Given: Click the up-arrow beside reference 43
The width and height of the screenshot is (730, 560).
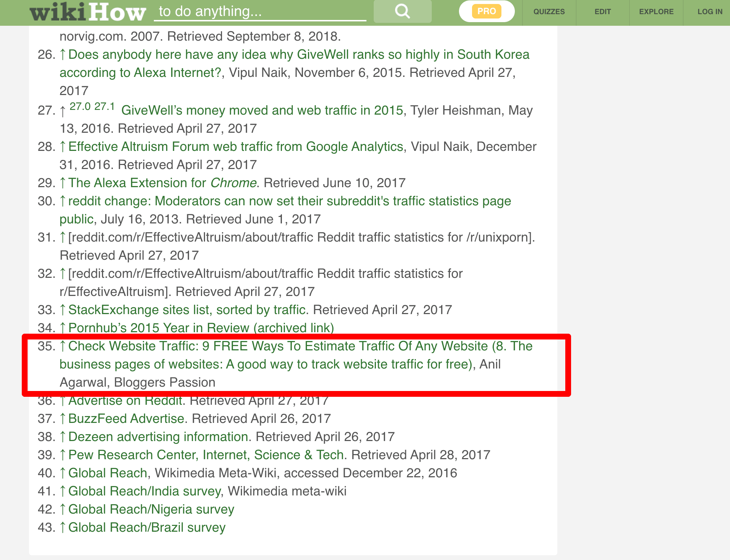Looking at the screenshot, I should 62,527.
